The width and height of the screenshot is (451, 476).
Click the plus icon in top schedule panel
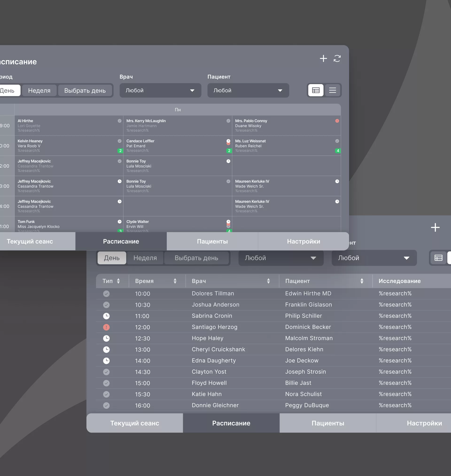323,59
